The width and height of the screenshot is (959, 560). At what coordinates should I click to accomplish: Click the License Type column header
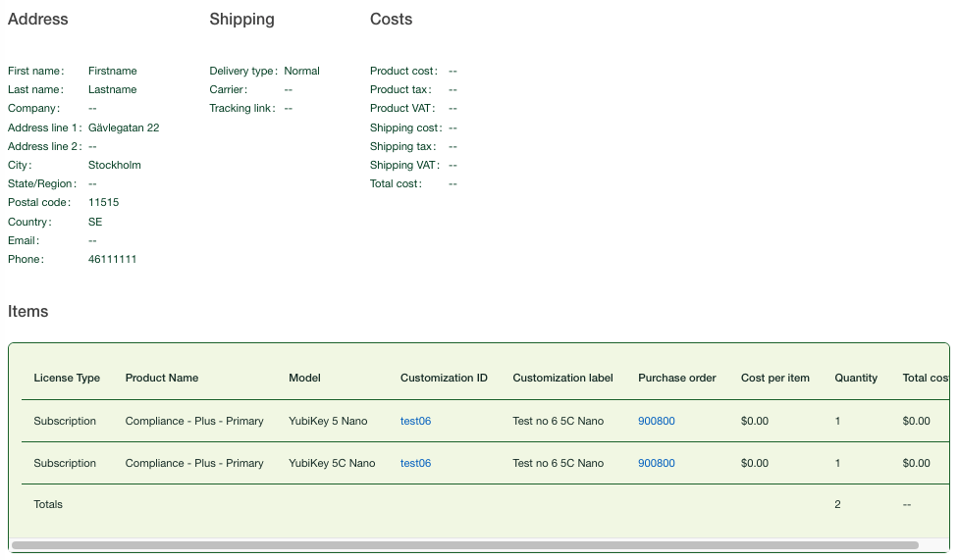(x=67, y=378)
